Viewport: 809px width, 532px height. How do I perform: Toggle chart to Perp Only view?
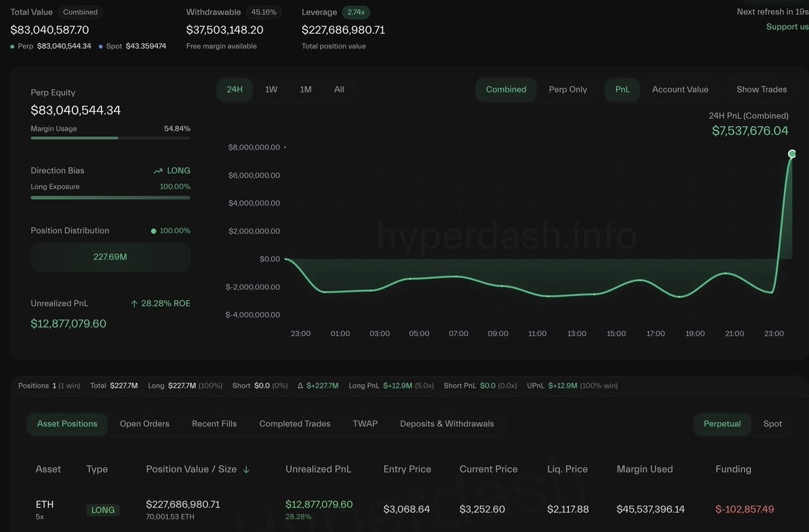pos(568,90)
